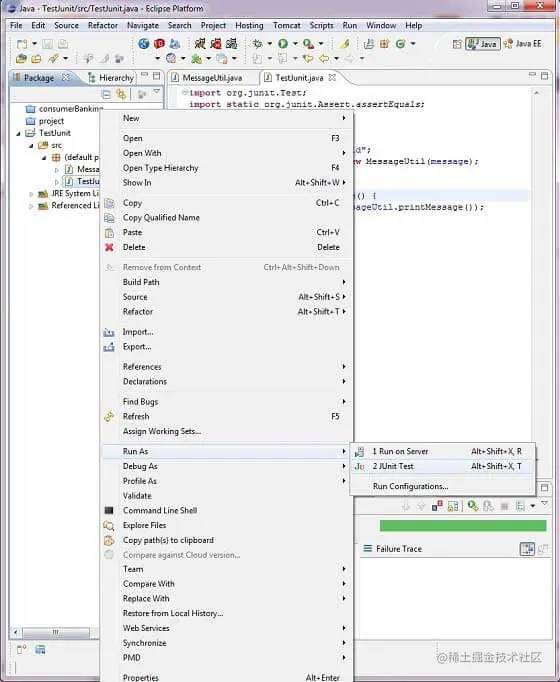Expand the JRE System Library node

(x=31, y=194)
